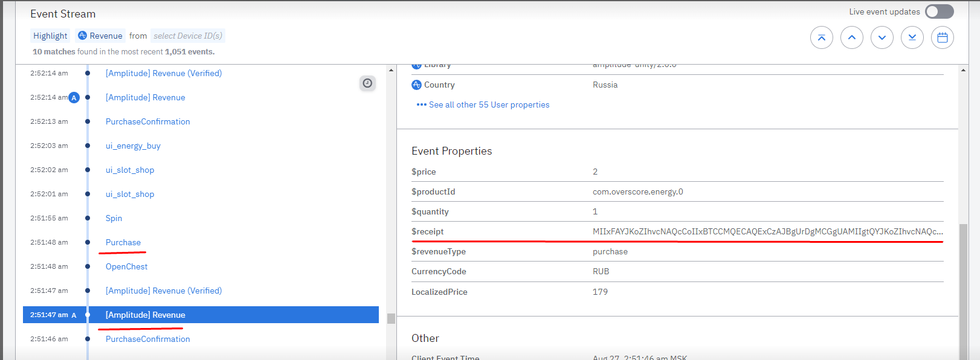980x360 pixels.
Task: Click properties panel scrollbar thumb
Action: point(963,292)
